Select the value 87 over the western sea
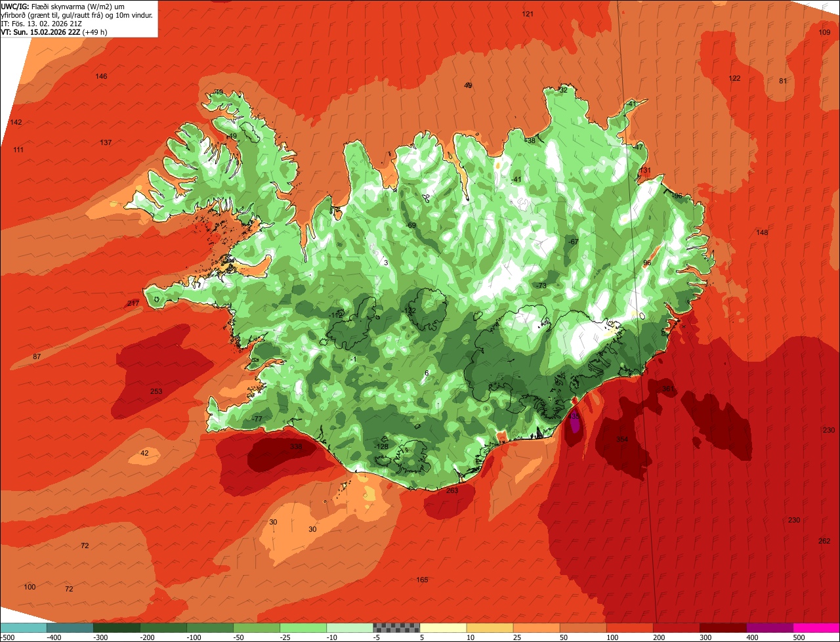Image resolution: width=840 pixels, height=642 pixels. click(x=37, y=356)
